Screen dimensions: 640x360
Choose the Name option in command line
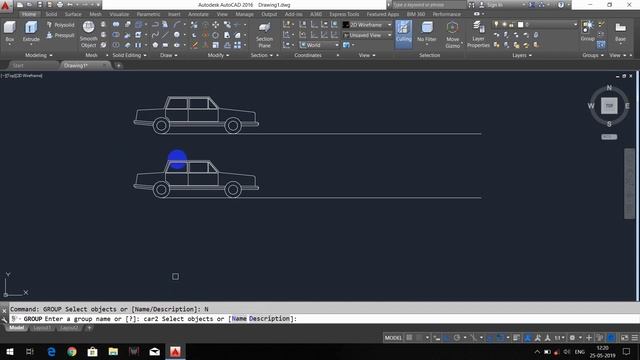pos(239,319)
